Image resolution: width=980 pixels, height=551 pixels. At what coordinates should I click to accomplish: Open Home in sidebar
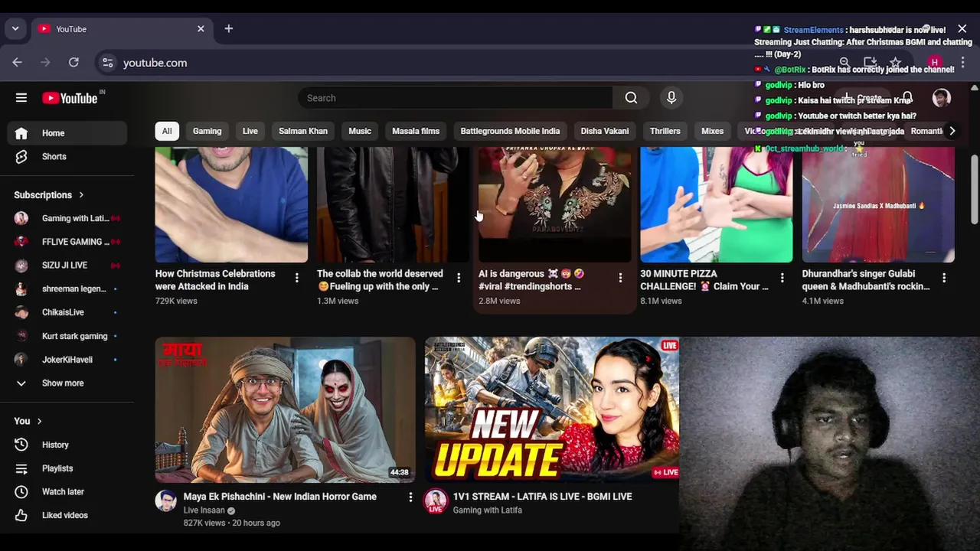[67, 133]
